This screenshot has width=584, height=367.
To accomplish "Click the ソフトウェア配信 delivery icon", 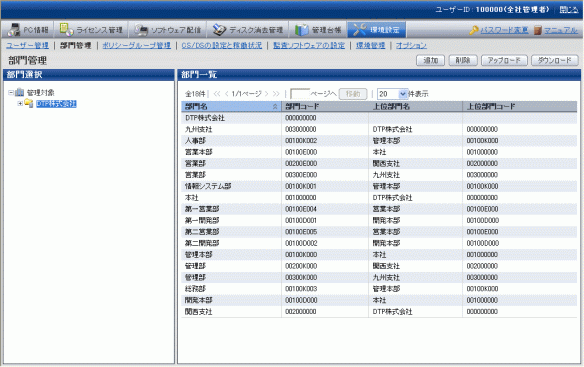I will 142,30.
